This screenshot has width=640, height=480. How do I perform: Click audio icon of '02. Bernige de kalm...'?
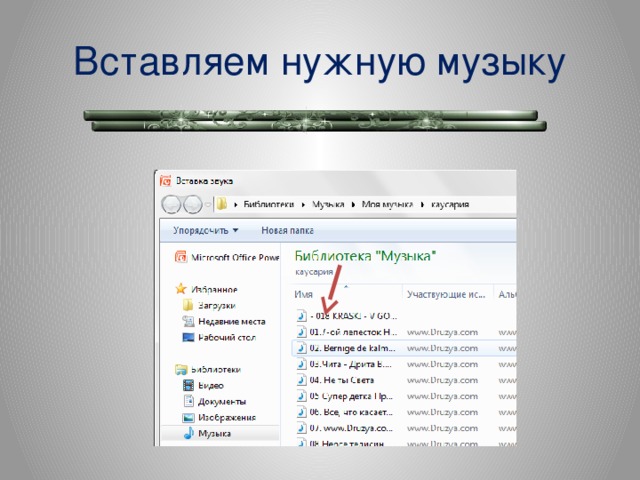coord(301,348)
